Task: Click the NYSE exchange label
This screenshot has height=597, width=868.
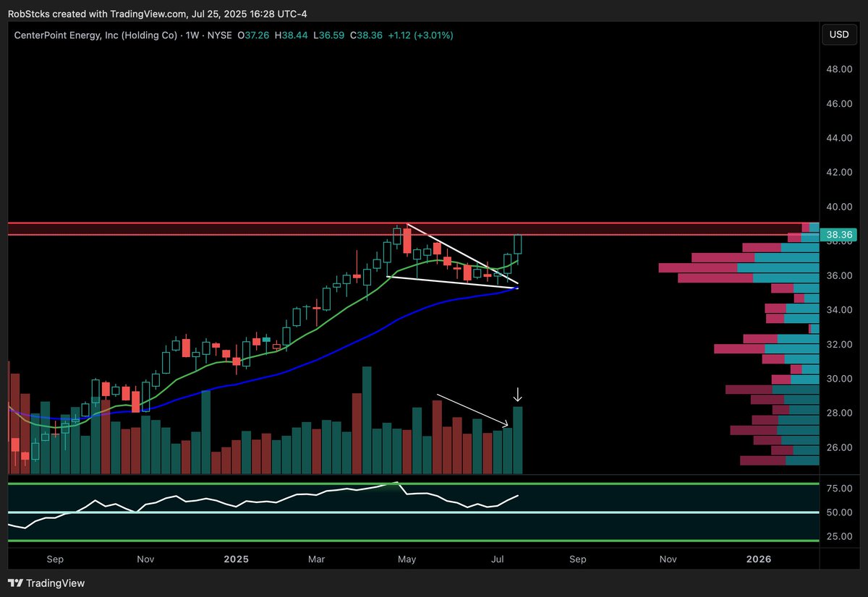Action: (x=221, y=35)
